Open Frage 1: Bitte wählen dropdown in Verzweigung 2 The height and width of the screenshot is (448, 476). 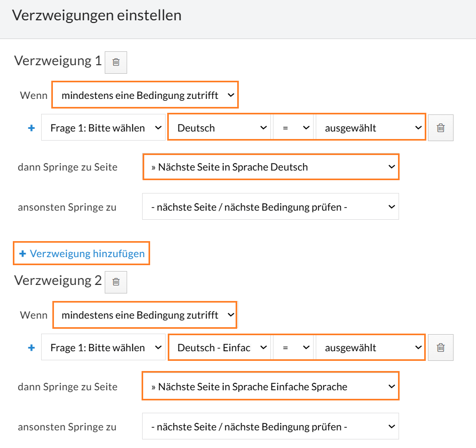tap(103, 347)
